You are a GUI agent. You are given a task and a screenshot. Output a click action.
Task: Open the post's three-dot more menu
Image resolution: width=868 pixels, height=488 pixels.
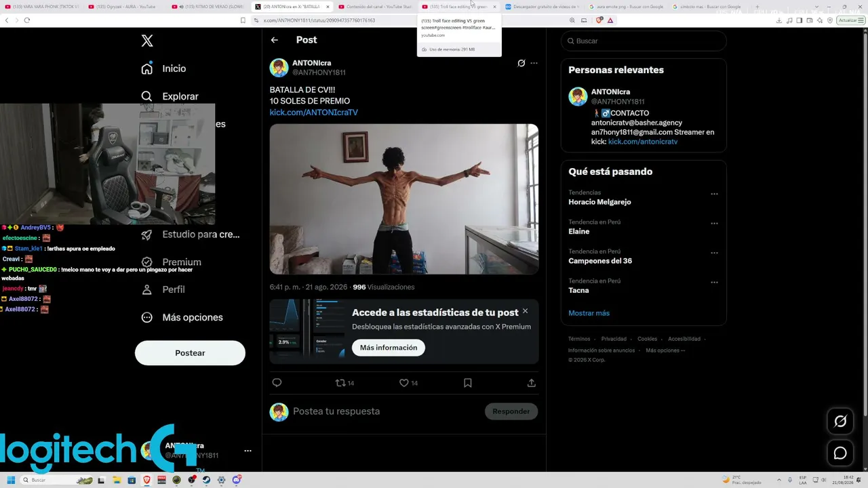534,63
